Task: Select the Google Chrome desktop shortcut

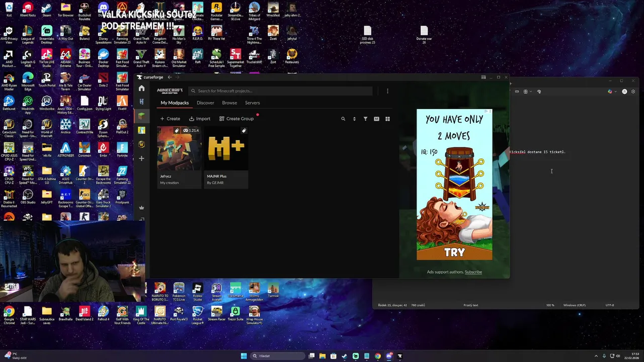Action: click(x=9, y=316)
